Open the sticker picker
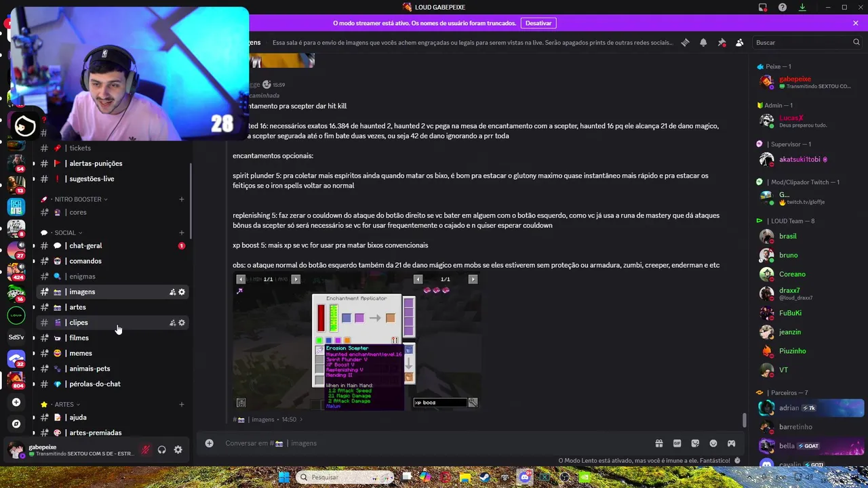 click(x=695, y=443)
